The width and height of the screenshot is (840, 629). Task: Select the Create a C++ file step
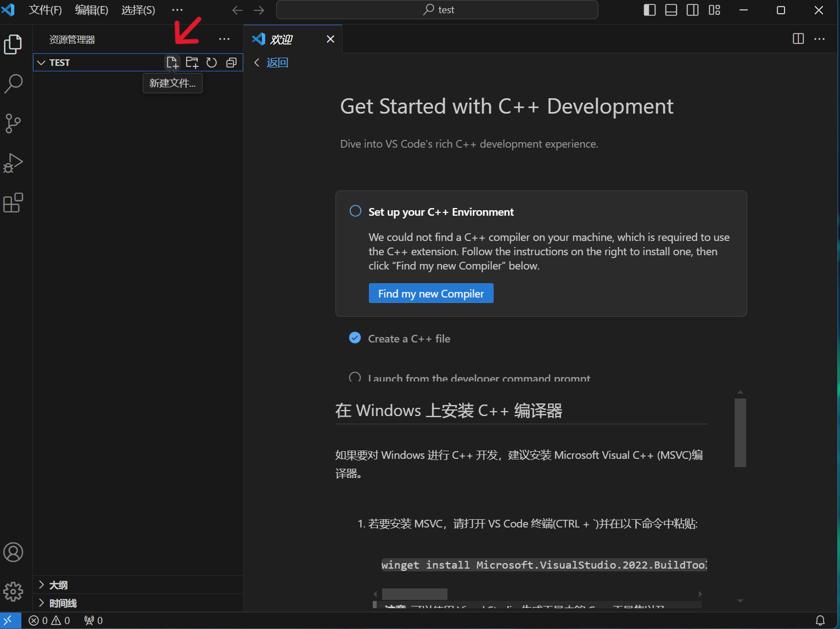click(x=409, y=339)
